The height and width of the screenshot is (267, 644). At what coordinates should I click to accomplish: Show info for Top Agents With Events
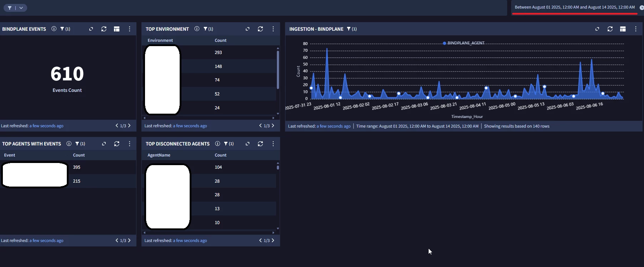click(x=69, y=144)
